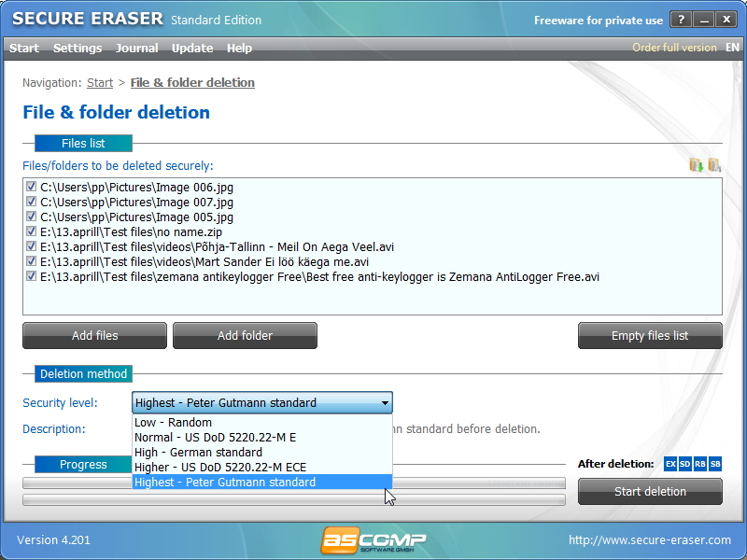Choose Highest - Peter Gutmann standard in list

click(262, 482)
